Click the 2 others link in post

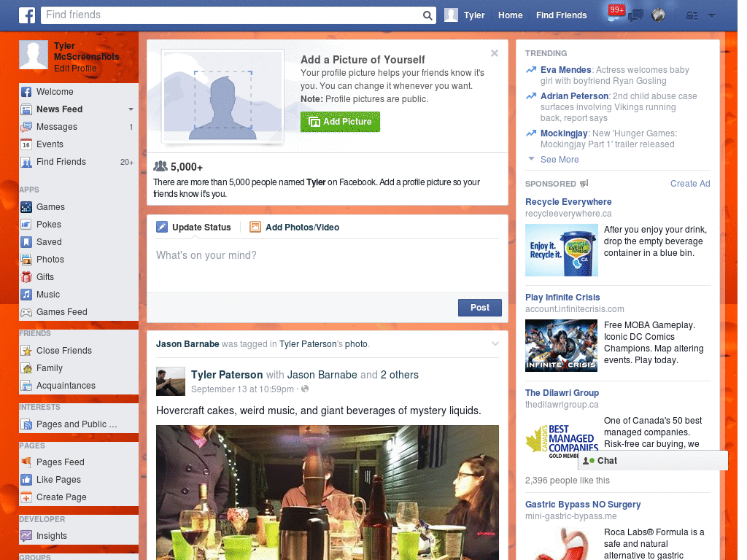pyautogui.click(x=399, y=375)
